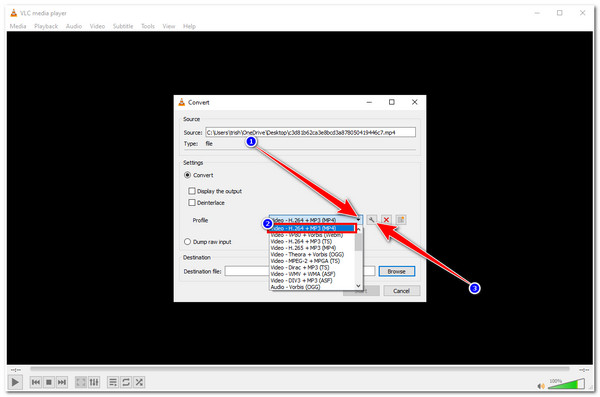Click the Browse button for destination
This screenshot has height=397, width=600.
[x=396, y=271]
